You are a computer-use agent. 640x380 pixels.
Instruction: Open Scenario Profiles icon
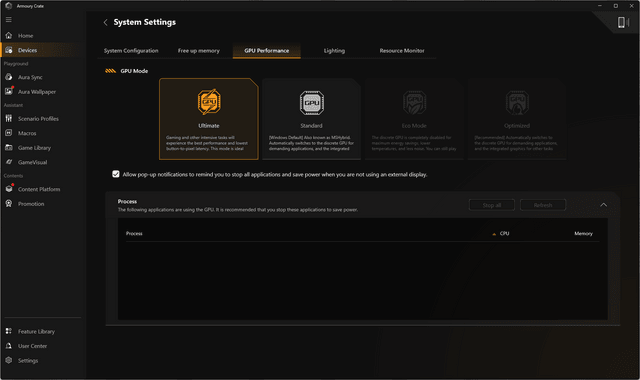[x=9, y=118]
